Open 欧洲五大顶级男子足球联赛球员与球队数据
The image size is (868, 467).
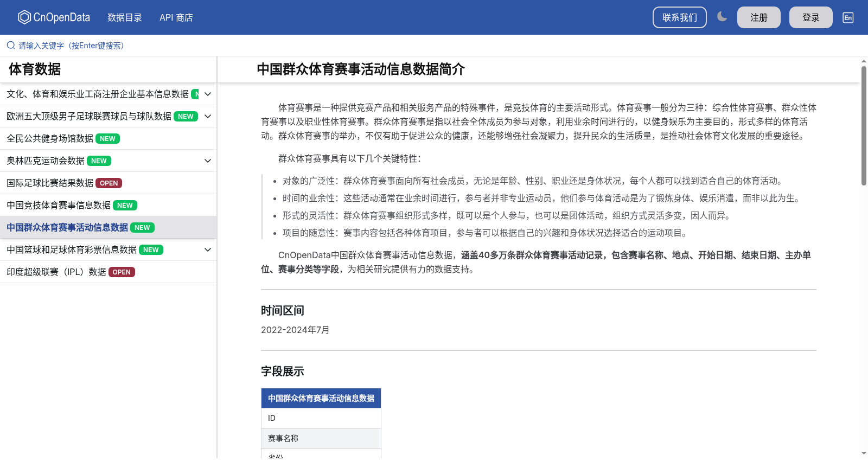pos(89,117)
